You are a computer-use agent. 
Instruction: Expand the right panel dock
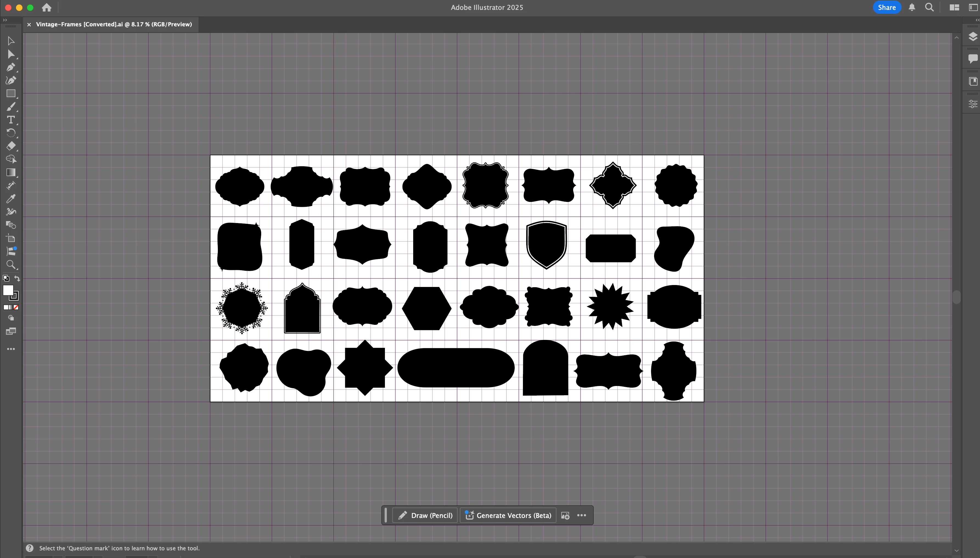tap(977, 20)
